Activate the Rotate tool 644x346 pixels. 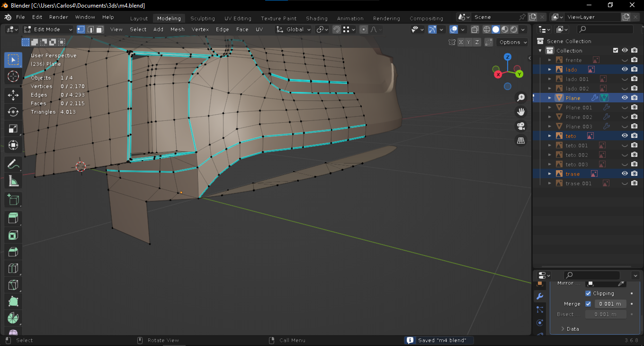13,112
